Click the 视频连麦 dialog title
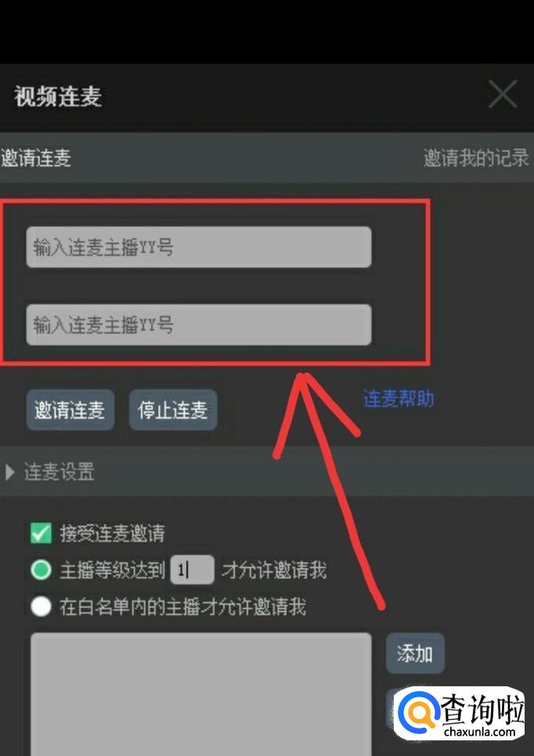 point(58,96)
